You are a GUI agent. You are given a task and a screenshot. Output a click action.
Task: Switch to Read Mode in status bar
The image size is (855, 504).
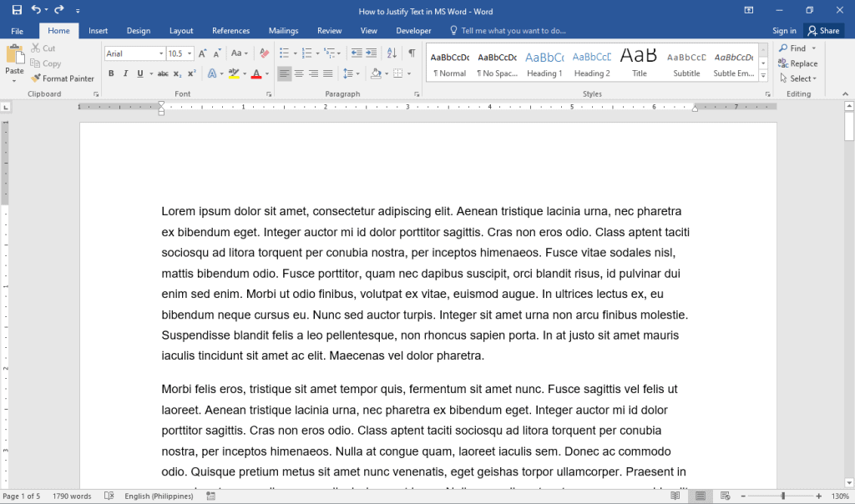(x=675, y=496)
